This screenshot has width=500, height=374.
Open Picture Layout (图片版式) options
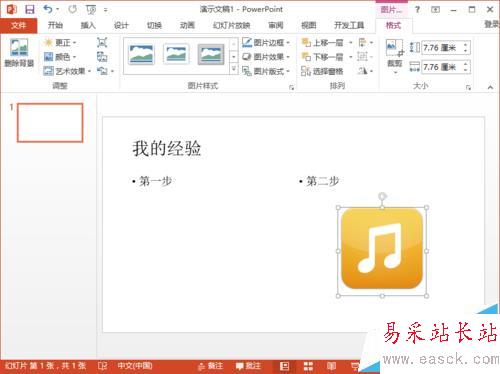point(266,71)
